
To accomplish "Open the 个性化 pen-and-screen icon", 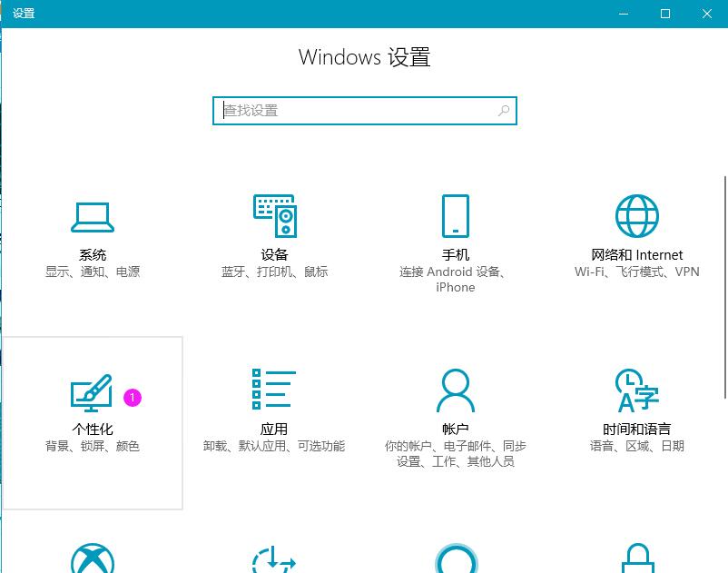I will coord(92,391).
